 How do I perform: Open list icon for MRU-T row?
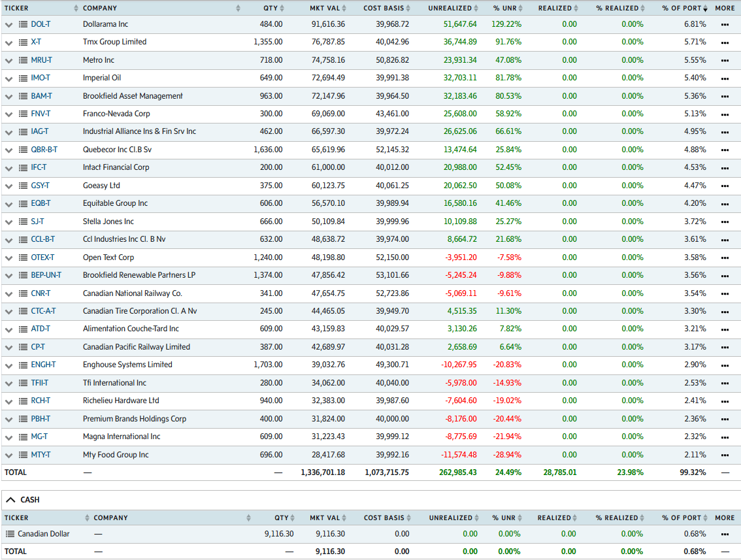click(x=23, y=61)
